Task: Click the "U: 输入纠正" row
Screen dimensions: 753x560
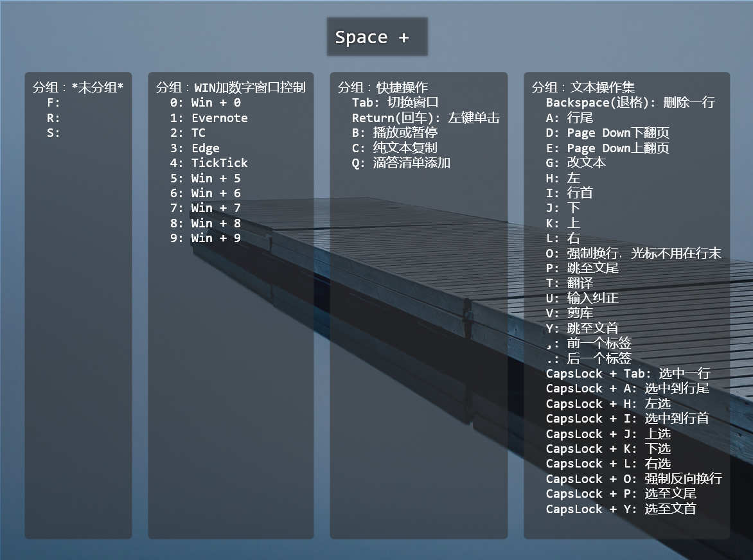Action: pyautogui.click(x=583, y=299)
